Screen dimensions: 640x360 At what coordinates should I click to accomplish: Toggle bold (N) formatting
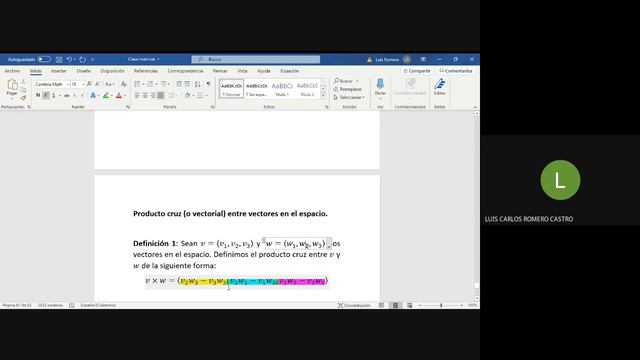[38, 96]
